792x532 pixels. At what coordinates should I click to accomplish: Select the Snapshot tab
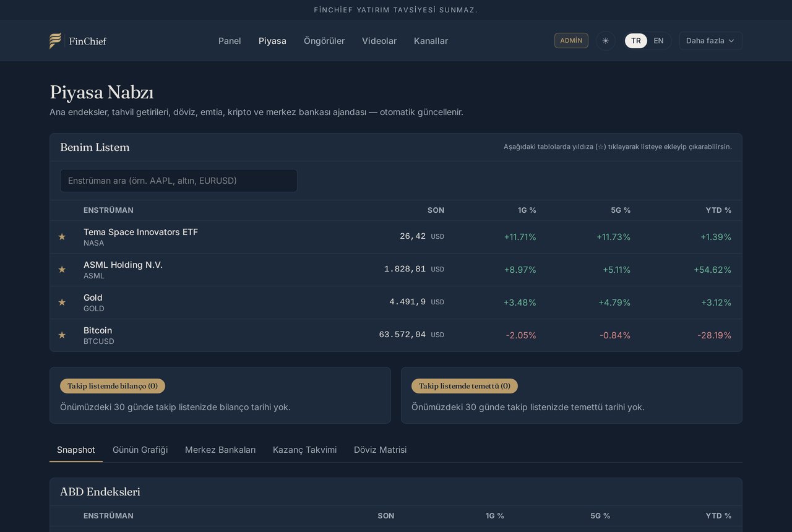pos(76,450)
